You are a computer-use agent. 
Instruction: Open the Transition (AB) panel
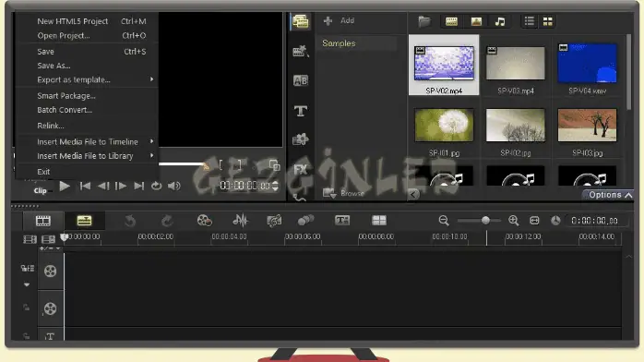300,80
